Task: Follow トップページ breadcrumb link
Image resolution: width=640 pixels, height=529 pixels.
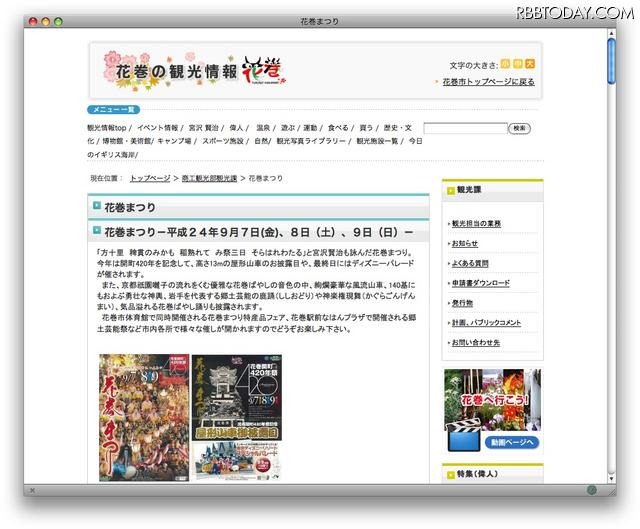Action: [150, 178]
